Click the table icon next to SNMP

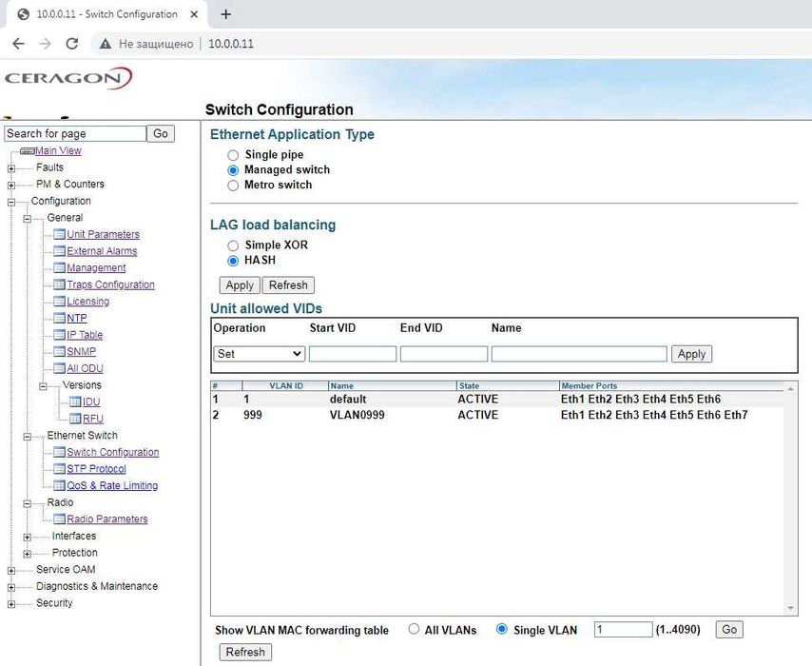tap(59, 352)
